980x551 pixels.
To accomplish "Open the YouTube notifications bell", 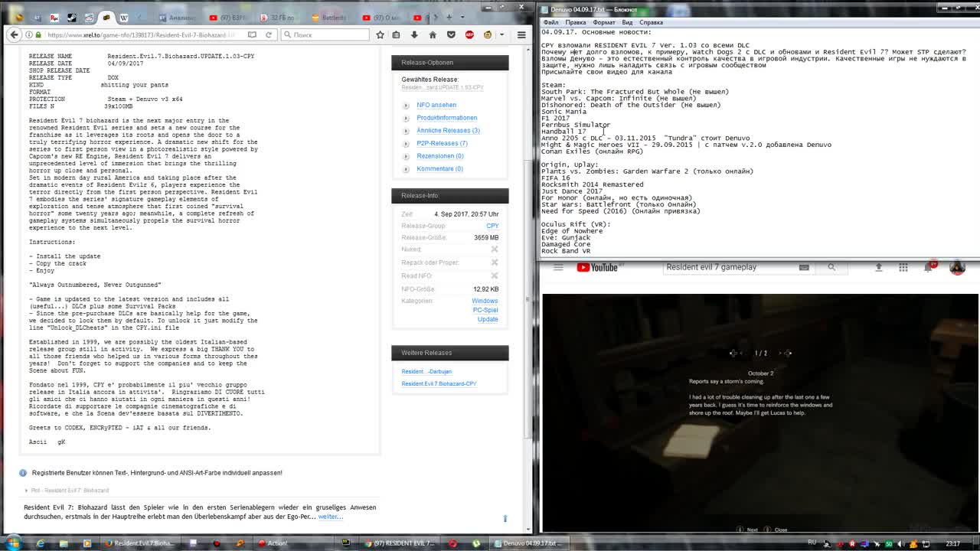I will coord(929,266).
